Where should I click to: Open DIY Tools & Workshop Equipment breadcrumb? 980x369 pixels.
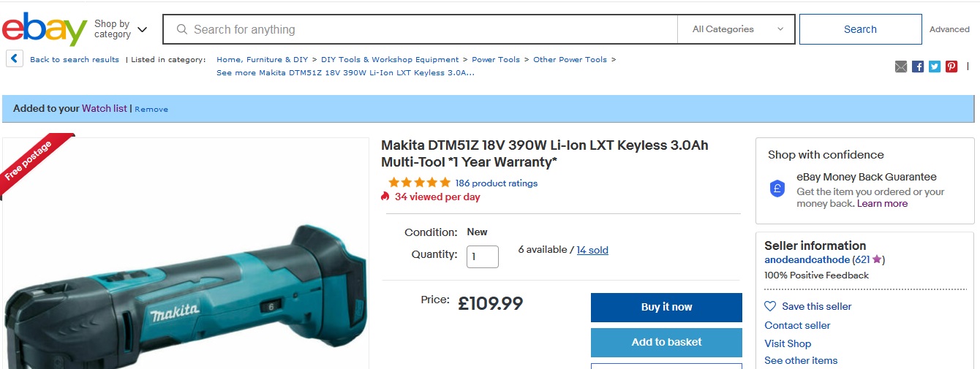[390, 60]
